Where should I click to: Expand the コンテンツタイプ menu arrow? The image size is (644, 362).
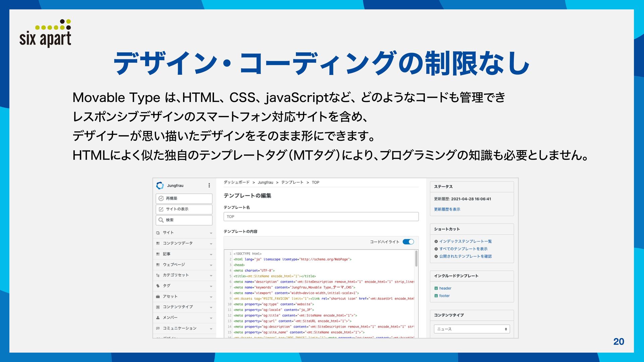point(211,307)
